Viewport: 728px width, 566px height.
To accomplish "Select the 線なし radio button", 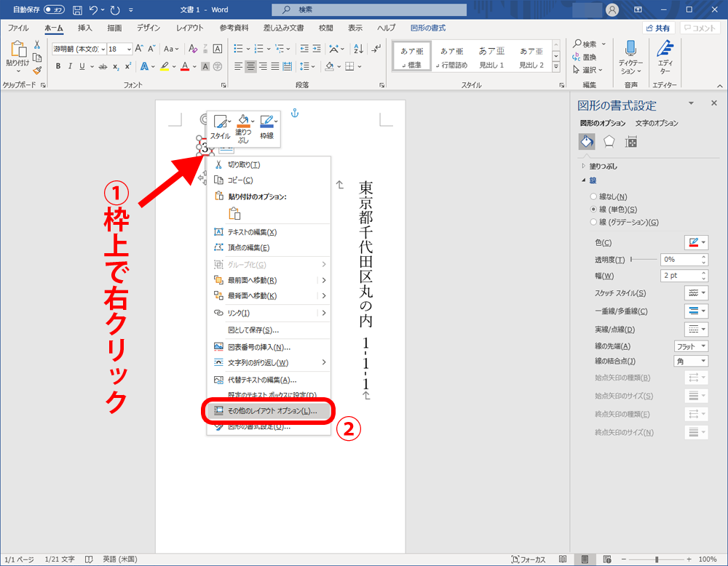I will tap(593, 196).
